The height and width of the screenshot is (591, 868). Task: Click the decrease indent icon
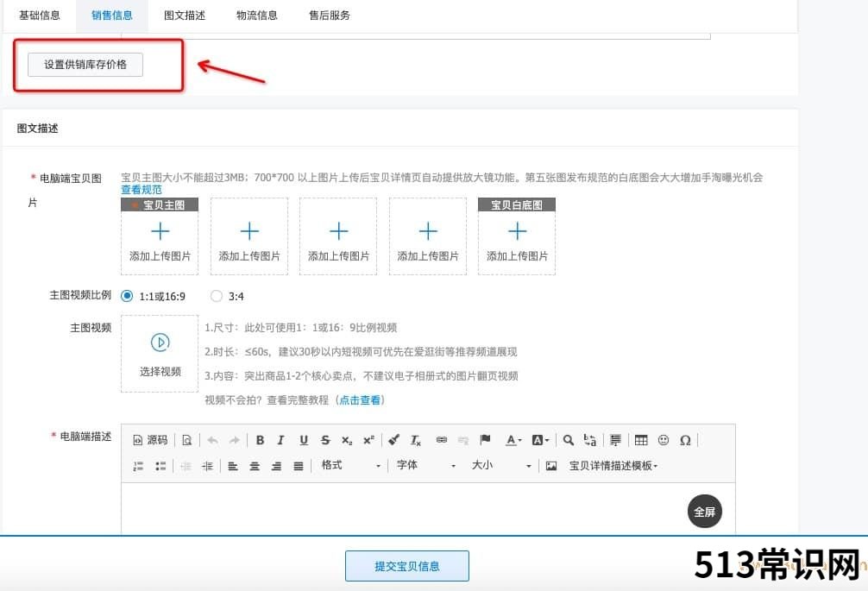(x=186, y=466)
